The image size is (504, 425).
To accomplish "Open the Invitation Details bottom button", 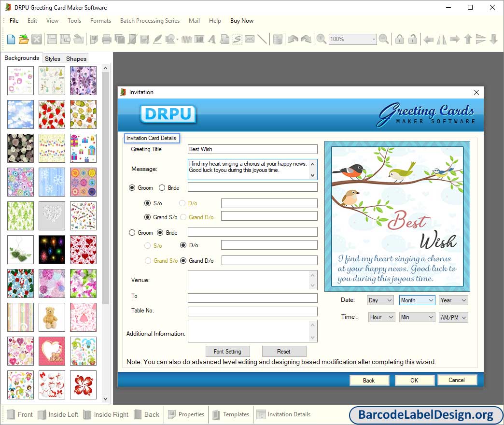I will click(284, 414).
